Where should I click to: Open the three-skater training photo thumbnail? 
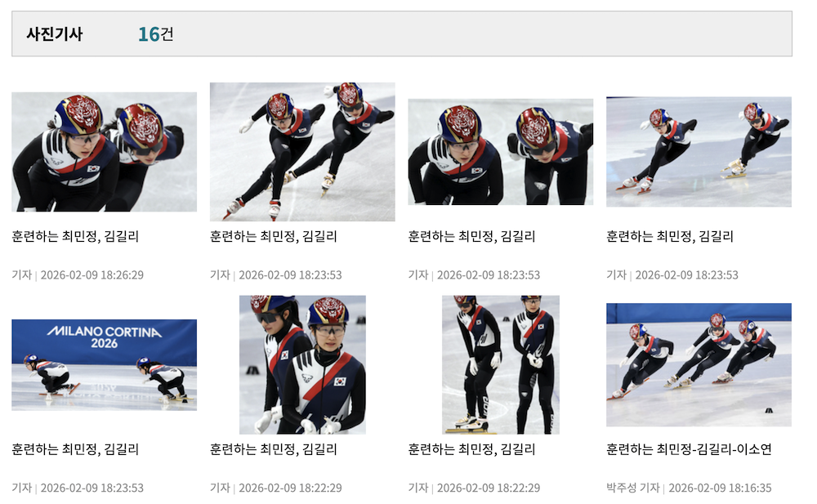tap(699, 365)
